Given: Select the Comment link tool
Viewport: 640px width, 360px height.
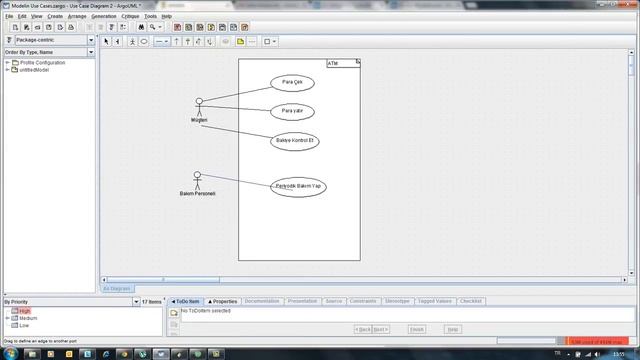Looking at the screenshot, I should pyautogui.click(x=252, y=42).
